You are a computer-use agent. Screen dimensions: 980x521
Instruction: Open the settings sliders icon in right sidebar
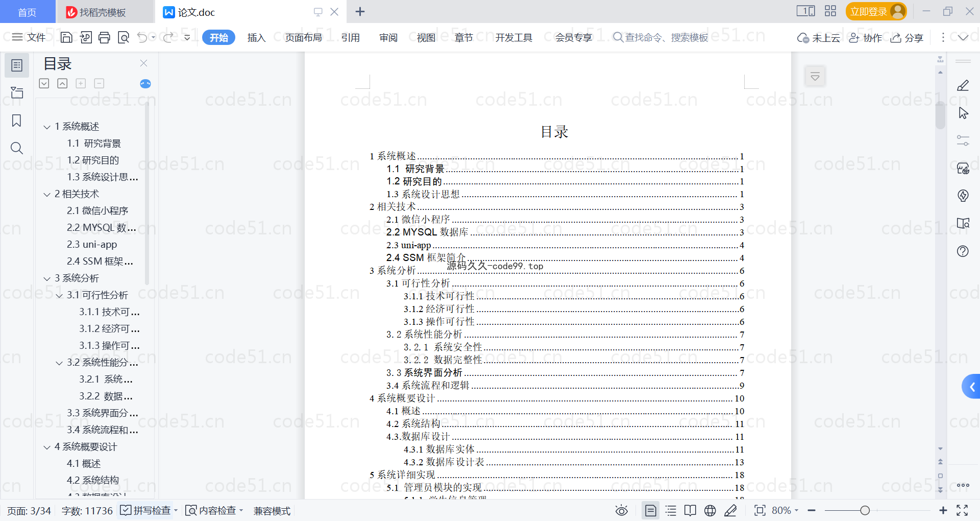(x=963, y=140)
